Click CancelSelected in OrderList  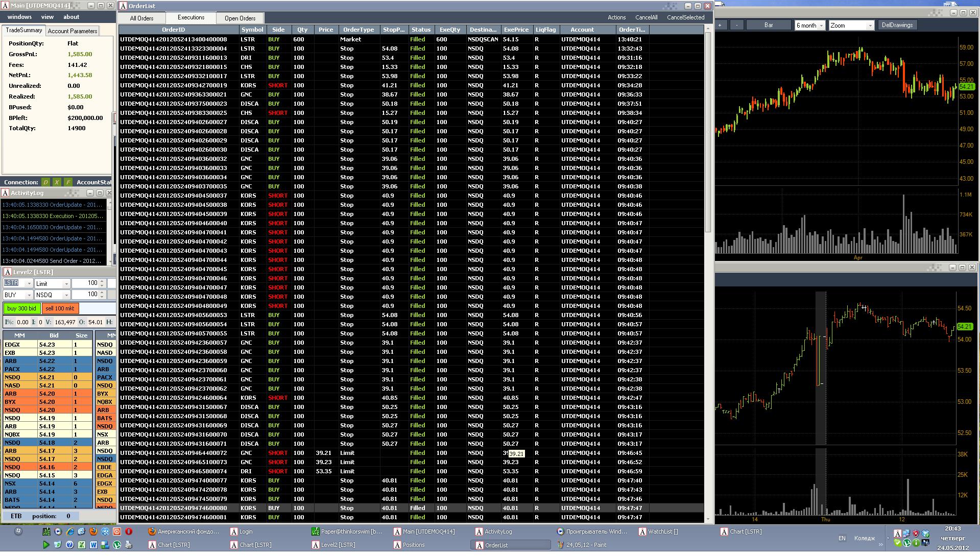tap(685, 17)
